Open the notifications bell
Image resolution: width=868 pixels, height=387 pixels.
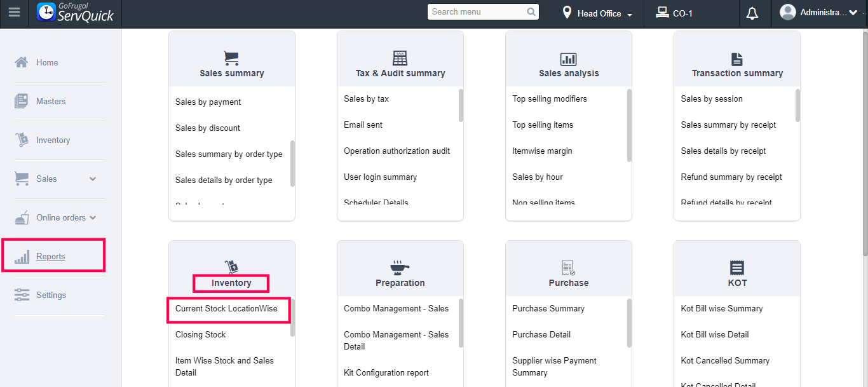(752, 13)
